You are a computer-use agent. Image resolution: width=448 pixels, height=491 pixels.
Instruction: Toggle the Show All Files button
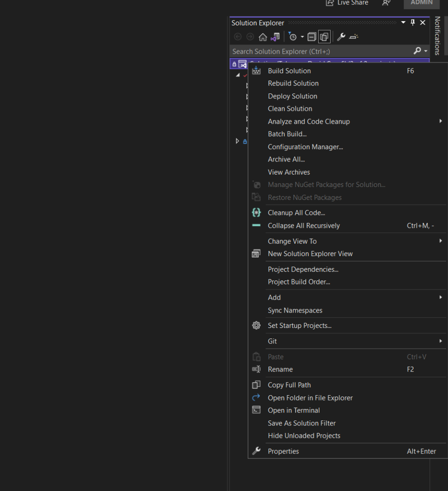(324, 37)
